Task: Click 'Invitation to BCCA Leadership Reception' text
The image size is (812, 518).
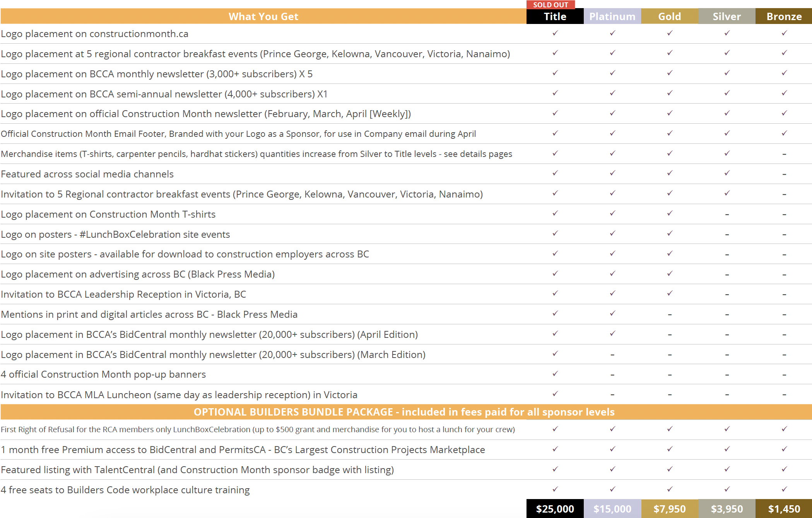Action: coord(123,295)
